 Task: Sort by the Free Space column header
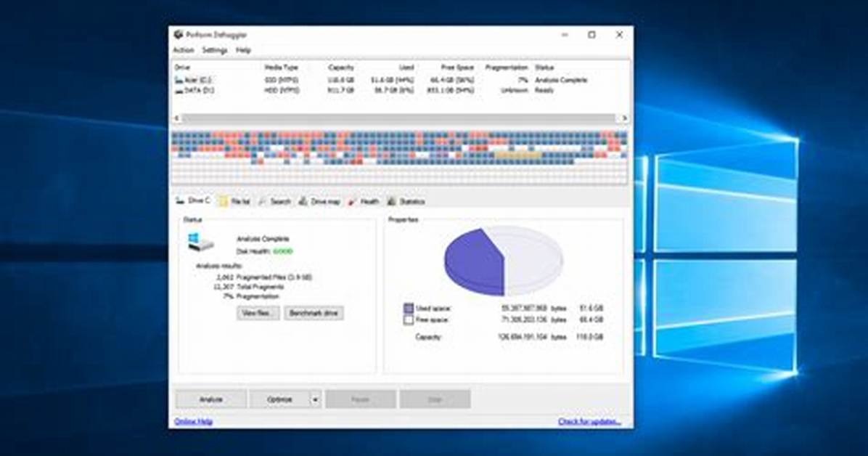458,68
